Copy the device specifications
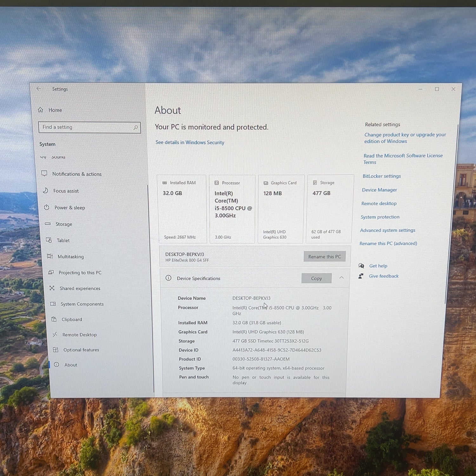This screenshot has width=476, height=476. [316, 278]
